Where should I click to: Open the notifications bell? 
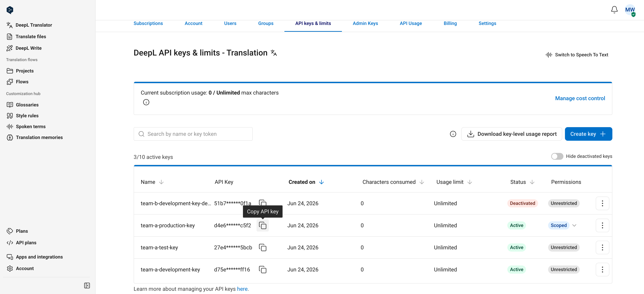[x=614, y=10]
